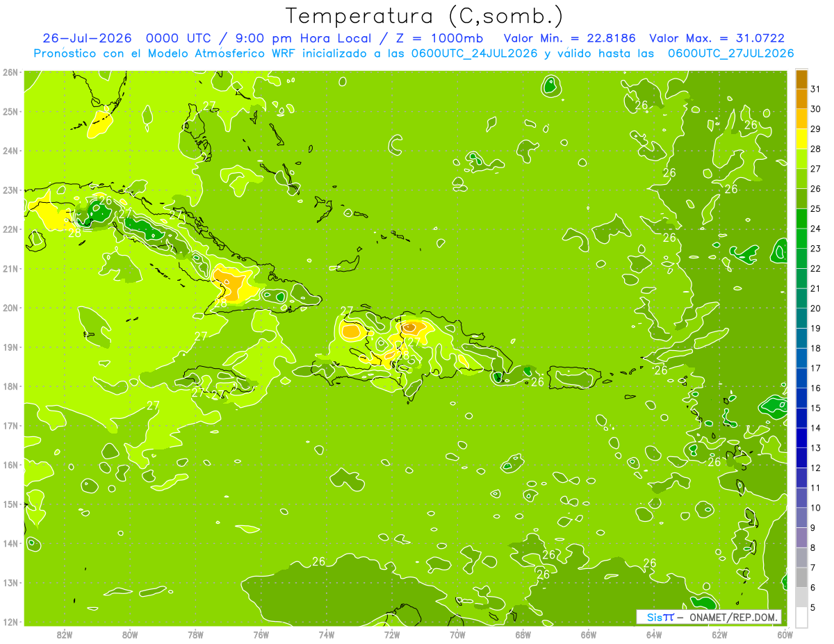
Task: Click the 23N latitude axis label
Action: [x=10, y=190]
